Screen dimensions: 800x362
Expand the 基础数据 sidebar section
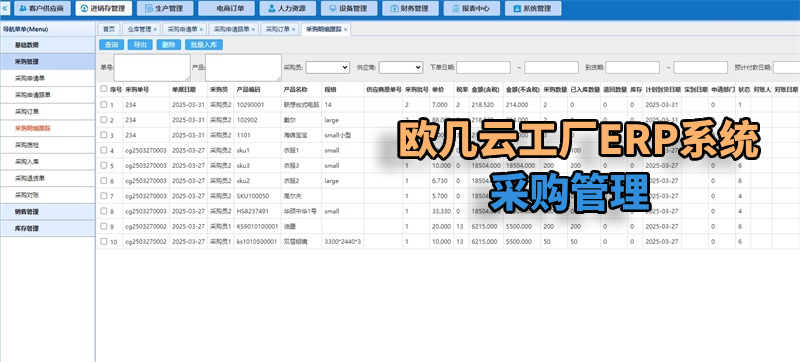pyautogui.click(x=47, y=45)
